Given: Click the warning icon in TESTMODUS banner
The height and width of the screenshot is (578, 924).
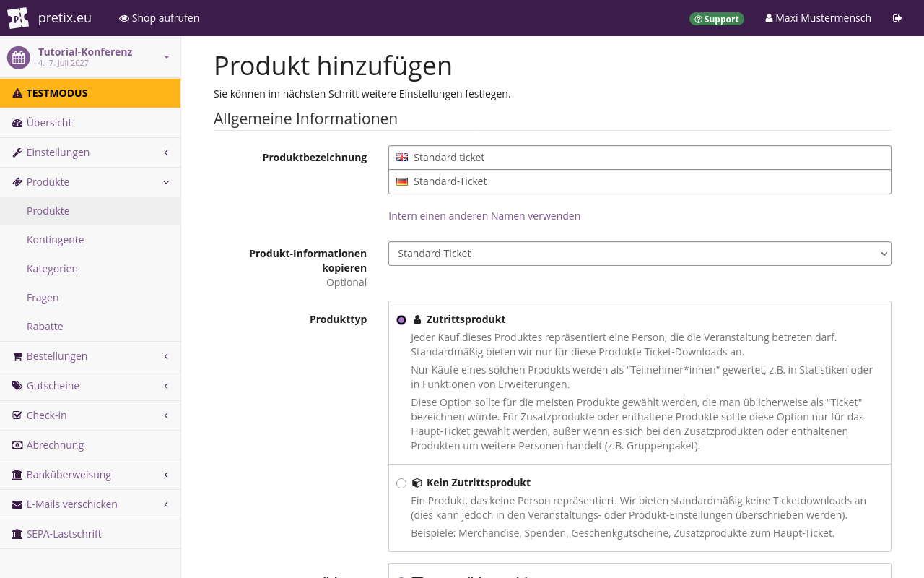Looking at the screenshot, I should [17, 93].
